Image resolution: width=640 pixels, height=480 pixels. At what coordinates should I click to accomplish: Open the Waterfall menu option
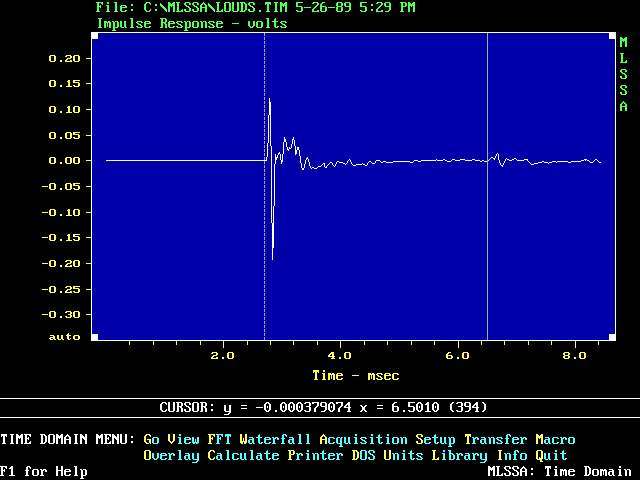coord(275,440)
